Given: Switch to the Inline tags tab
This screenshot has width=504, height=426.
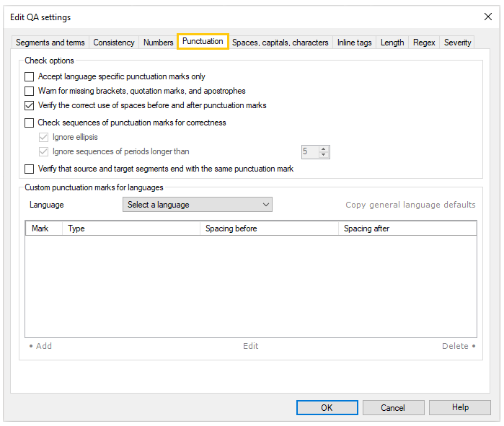Looking at the screenshot, I should 354,43.
